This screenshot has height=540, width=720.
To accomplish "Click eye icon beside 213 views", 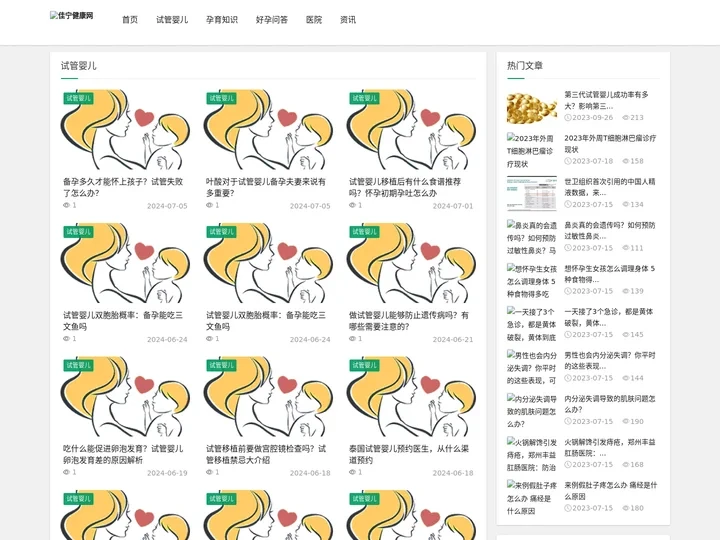I will point(625,118).
